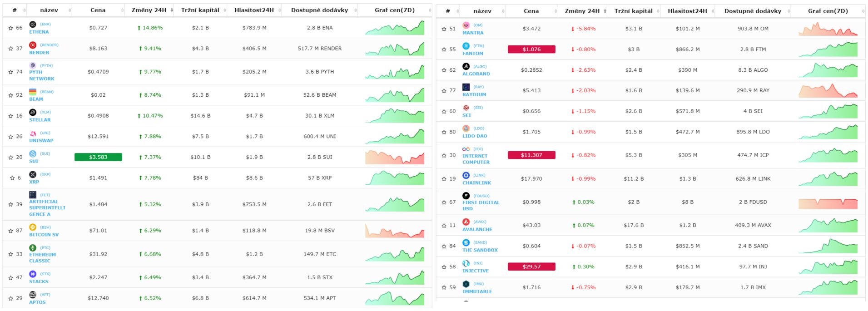Toggle favorite star for Stellar row

[10, 116]
